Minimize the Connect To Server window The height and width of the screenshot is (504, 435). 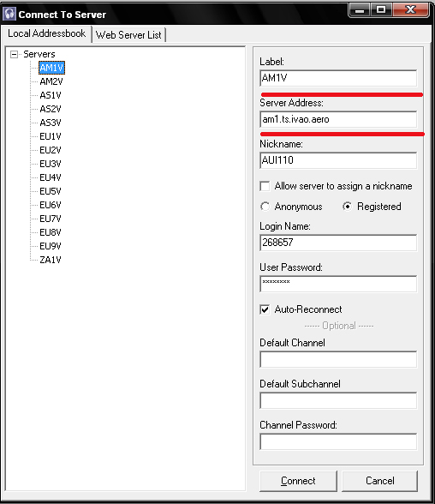click(x=360, y=10)
